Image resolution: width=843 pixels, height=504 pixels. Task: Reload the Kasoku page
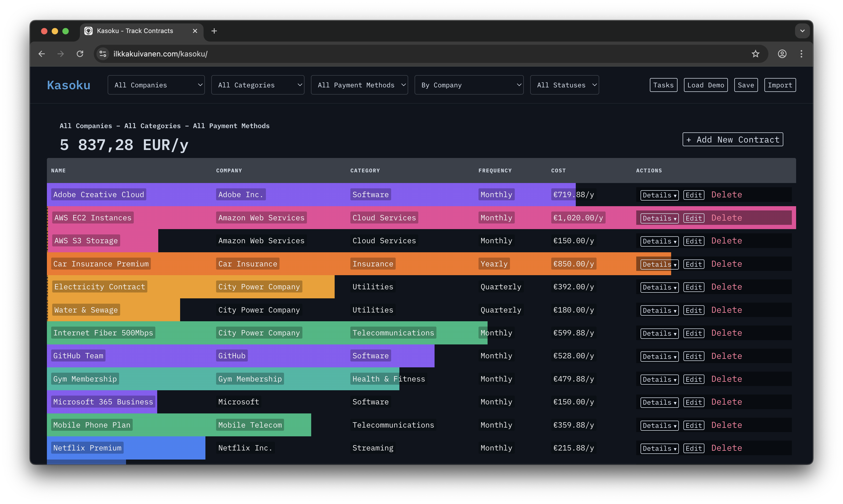[80, 54]
